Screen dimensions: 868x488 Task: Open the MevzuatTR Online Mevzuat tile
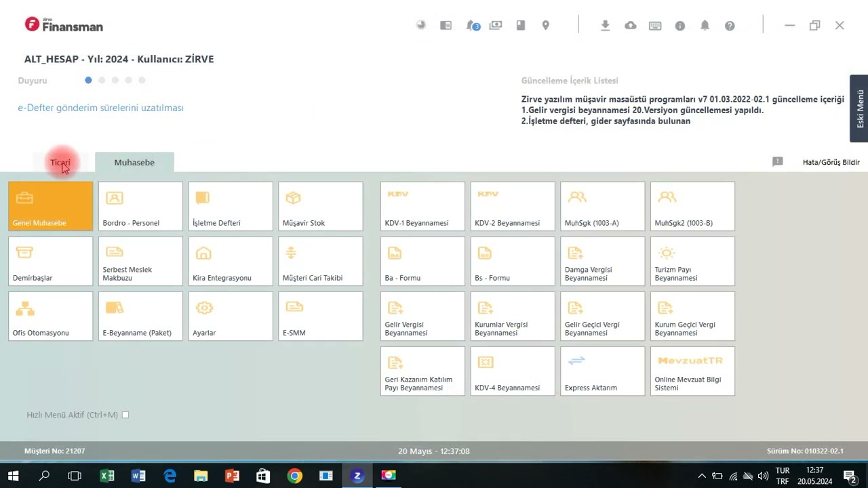(692, 371)
